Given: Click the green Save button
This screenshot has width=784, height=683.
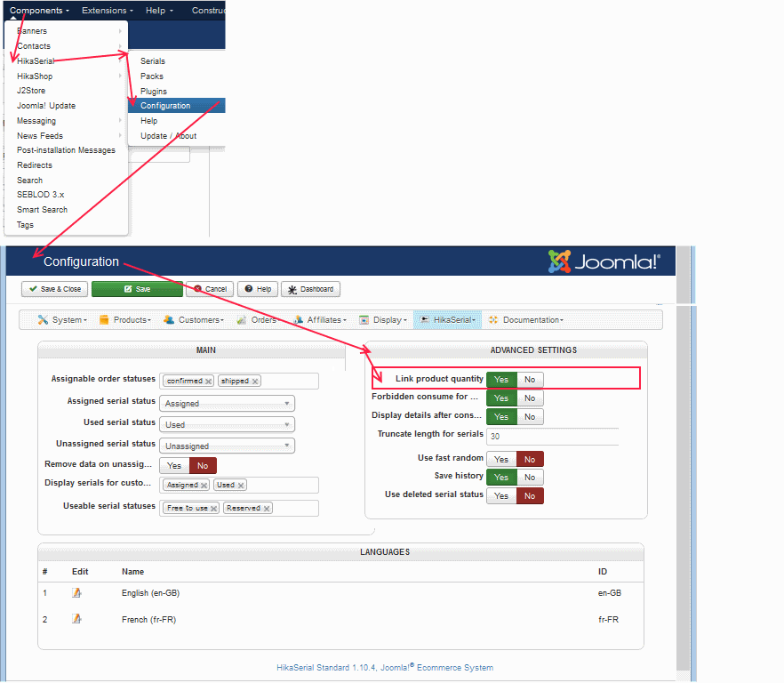Looking at the screenshot, I should [x=137, y=289].
